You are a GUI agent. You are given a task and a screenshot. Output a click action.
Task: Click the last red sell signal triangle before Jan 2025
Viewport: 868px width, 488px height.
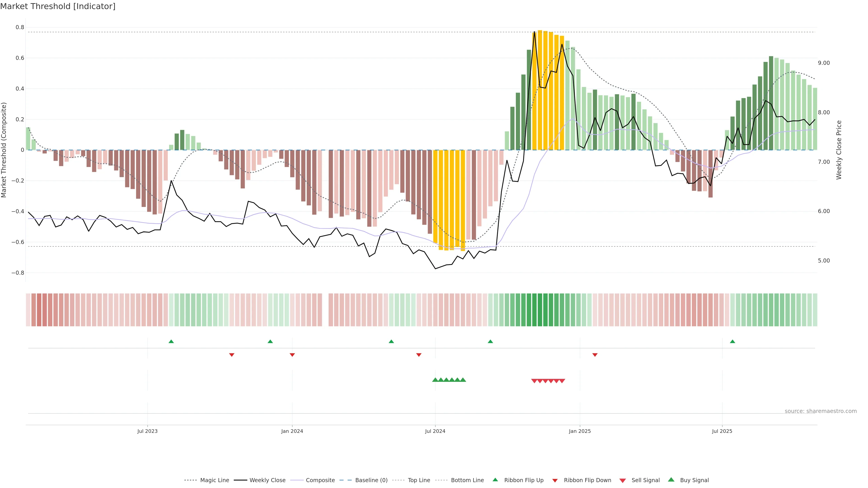pyautogui.click(x=562, y=381)
